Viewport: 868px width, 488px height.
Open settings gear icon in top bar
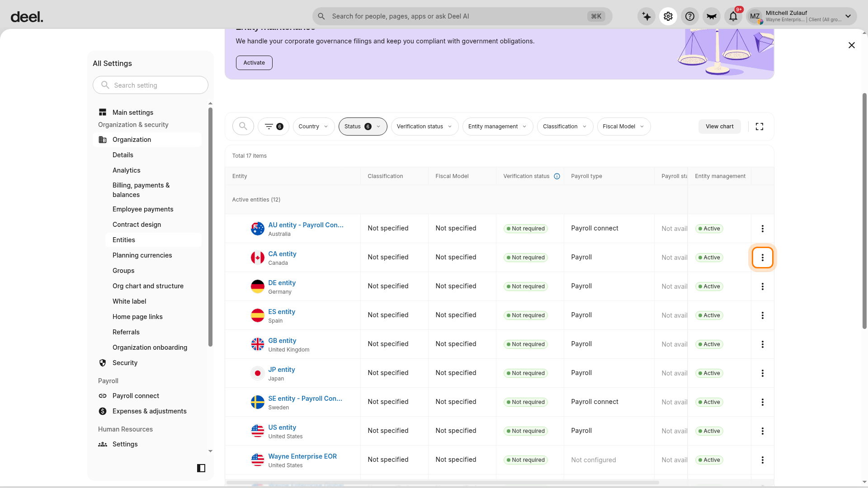[668, 16]
